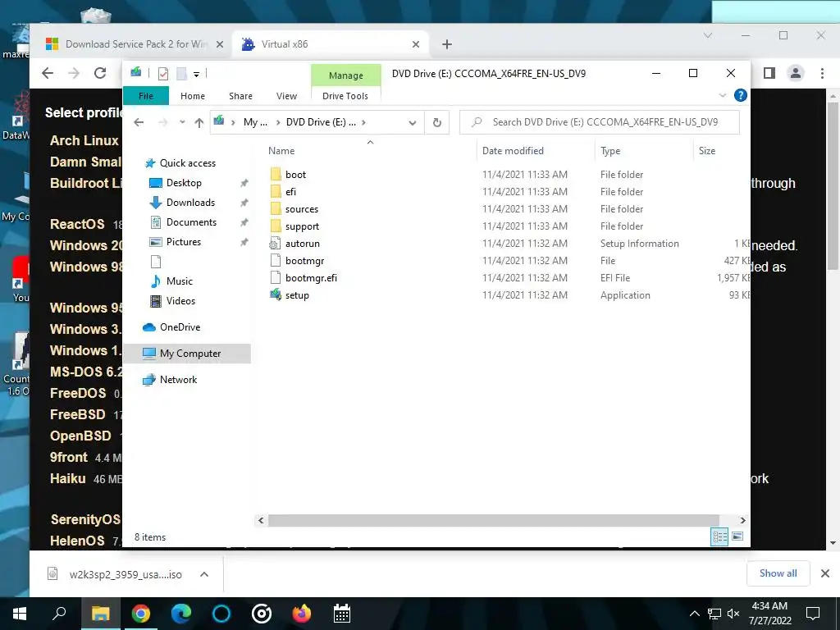840x630 pixels.
Task: Expand Chrome tab search chevron
Action: click(x=708, y=35)
